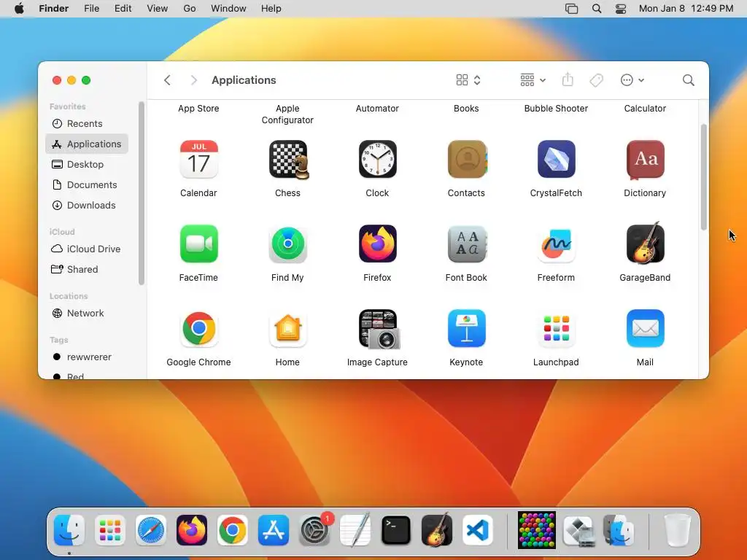Click the Find My app icon
Viewport: 747px width, 560px height.
[x=287, y=244]
